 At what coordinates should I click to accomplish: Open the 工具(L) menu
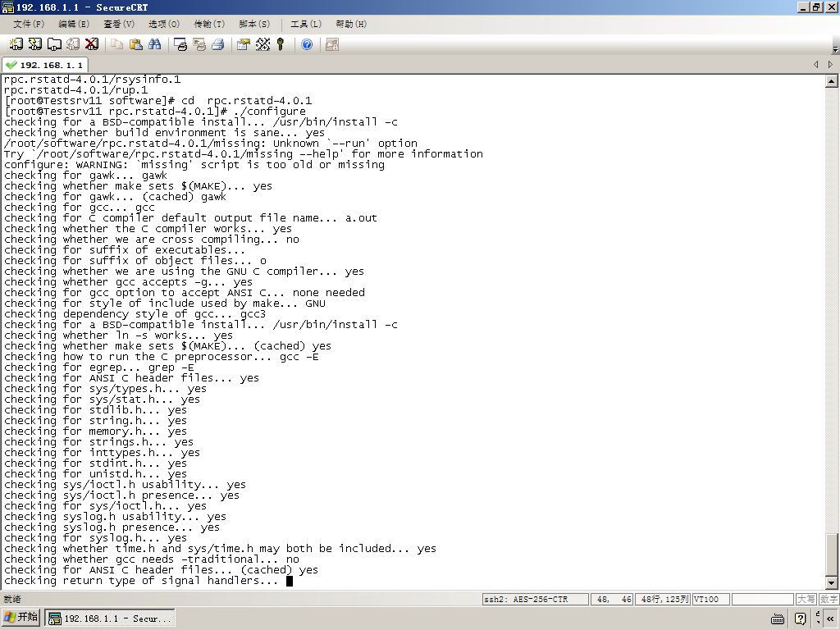click(306, 24)
